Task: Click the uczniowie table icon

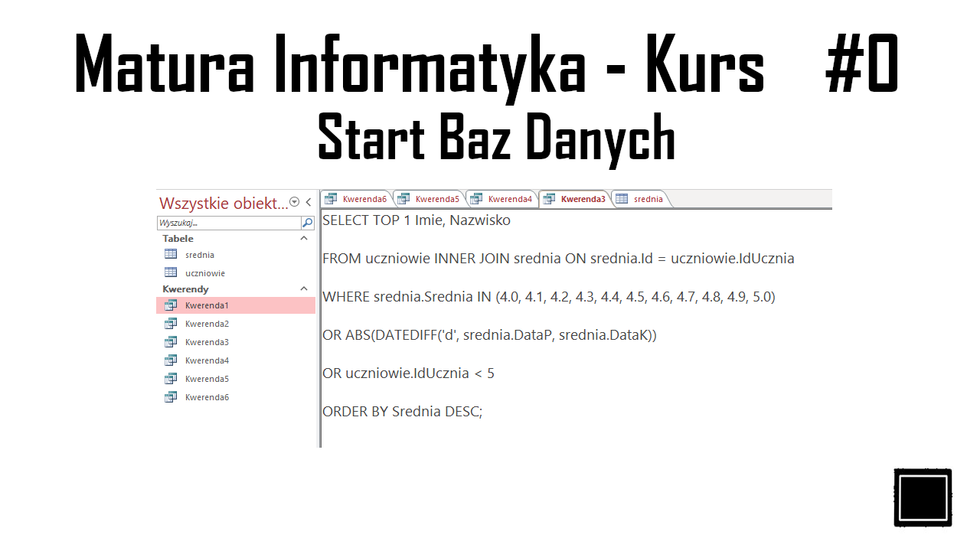Action: tap(171, 272)
